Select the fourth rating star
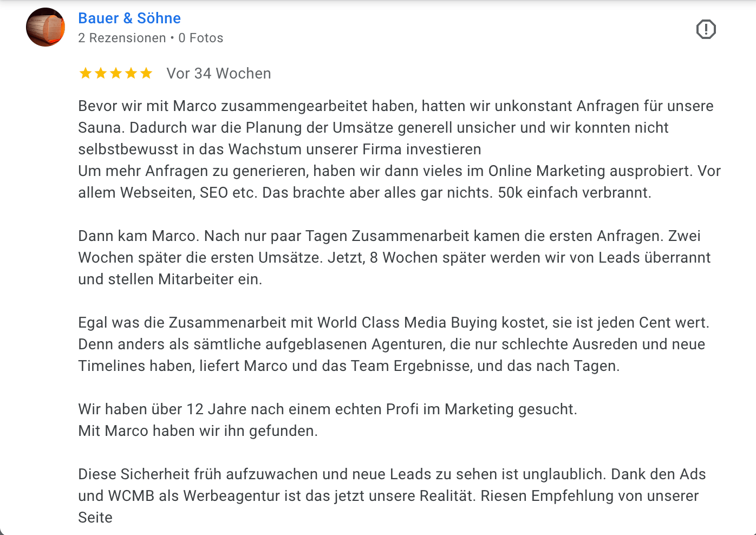The height and width of the screenshot is (535, 756). (x=131, y=73)
